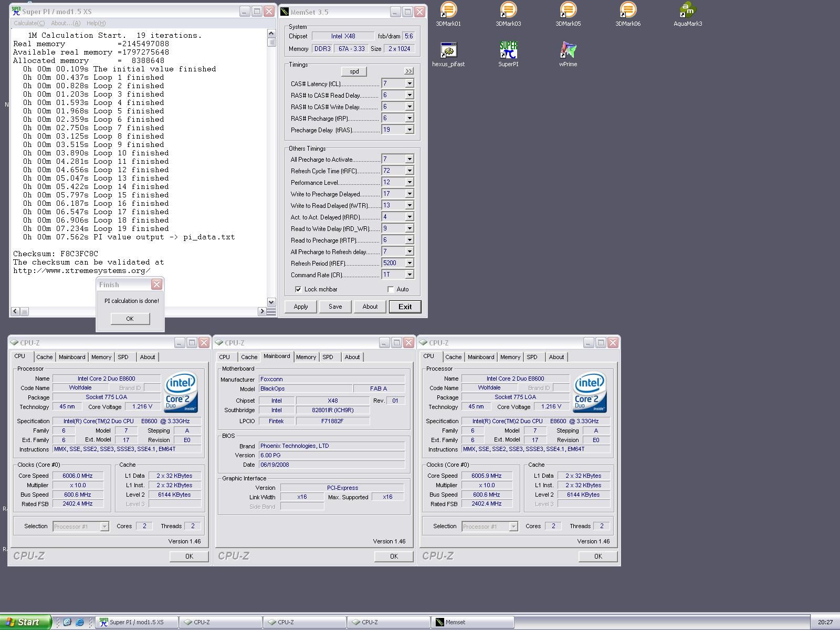
Task: Click the spd button in MemSet Timings
Action: pos(354,71)
